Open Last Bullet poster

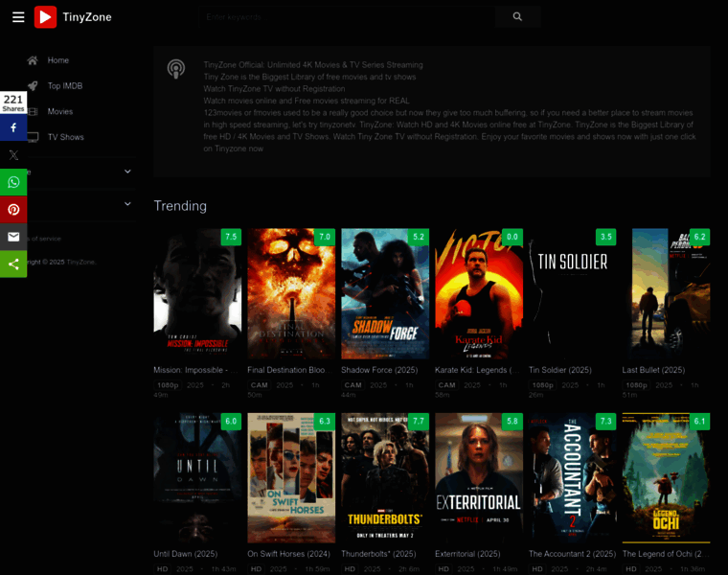(667, 293)
